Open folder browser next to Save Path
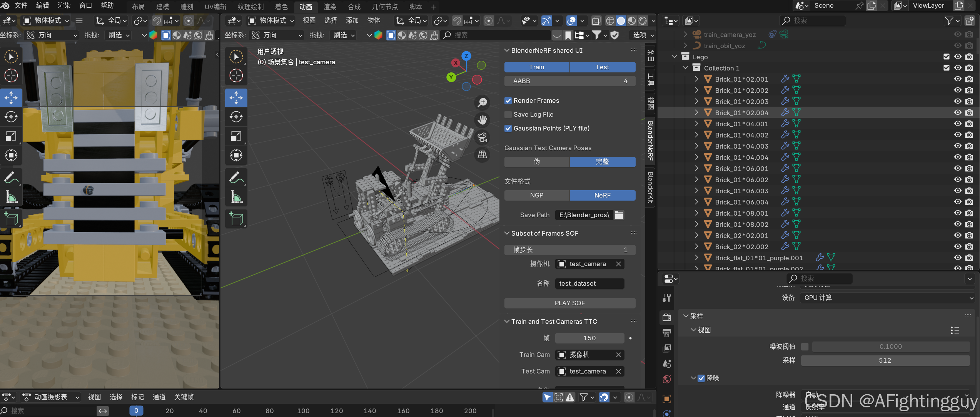Screen dimensions: 980x417 point(619,215)
